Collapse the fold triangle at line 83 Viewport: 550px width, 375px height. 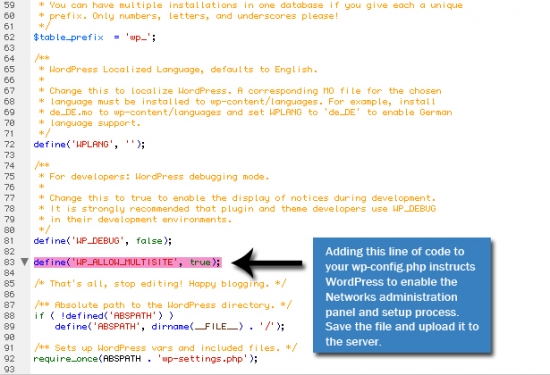tap(24, 262)
